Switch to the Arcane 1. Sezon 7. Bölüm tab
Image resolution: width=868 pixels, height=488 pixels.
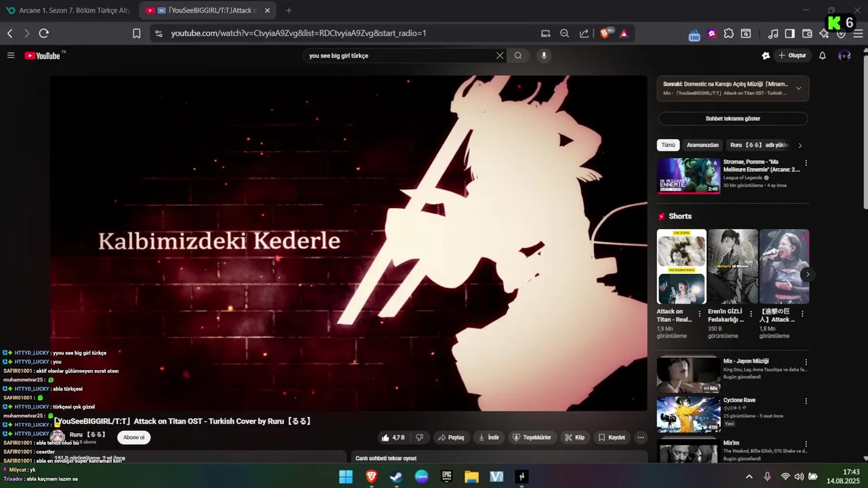(68, 10)
